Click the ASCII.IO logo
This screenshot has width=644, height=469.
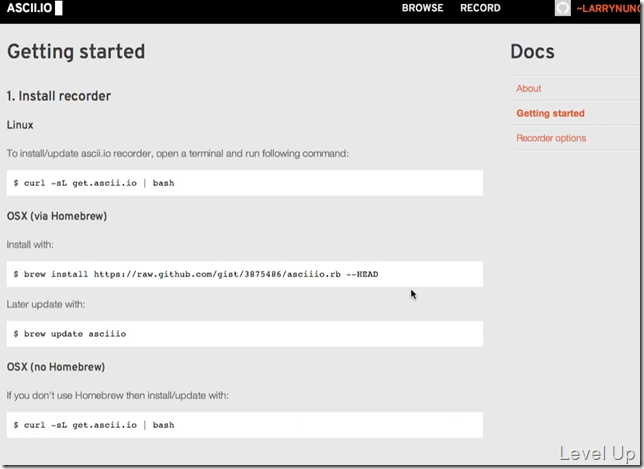click(34, 8)
